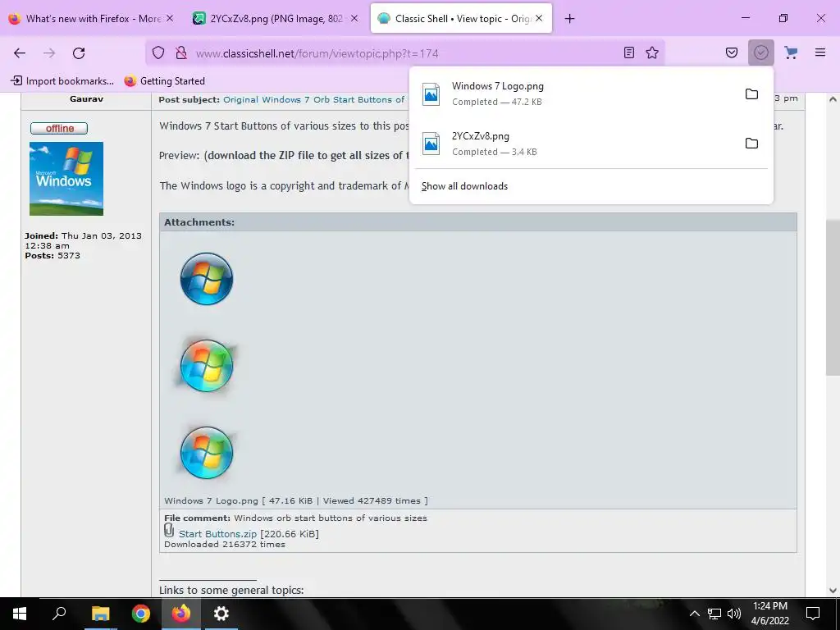
Task: Click the scrollbar up arrow
Action: [833, 99]
